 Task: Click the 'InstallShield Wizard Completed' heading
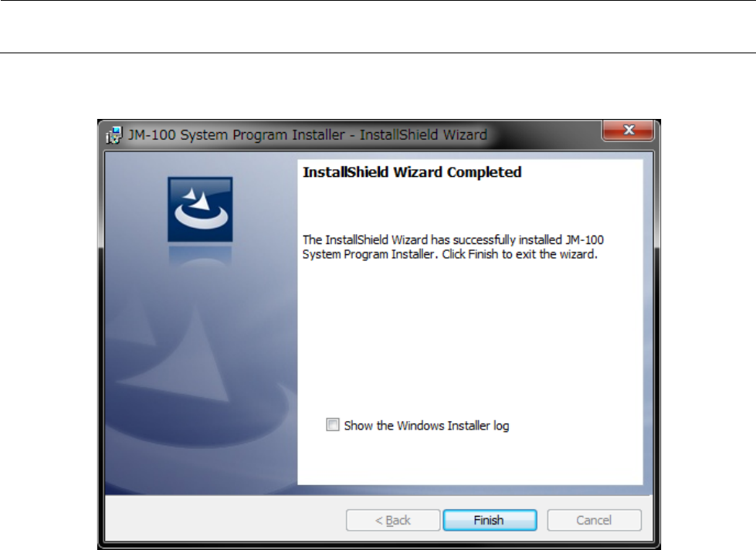[412, 172]
